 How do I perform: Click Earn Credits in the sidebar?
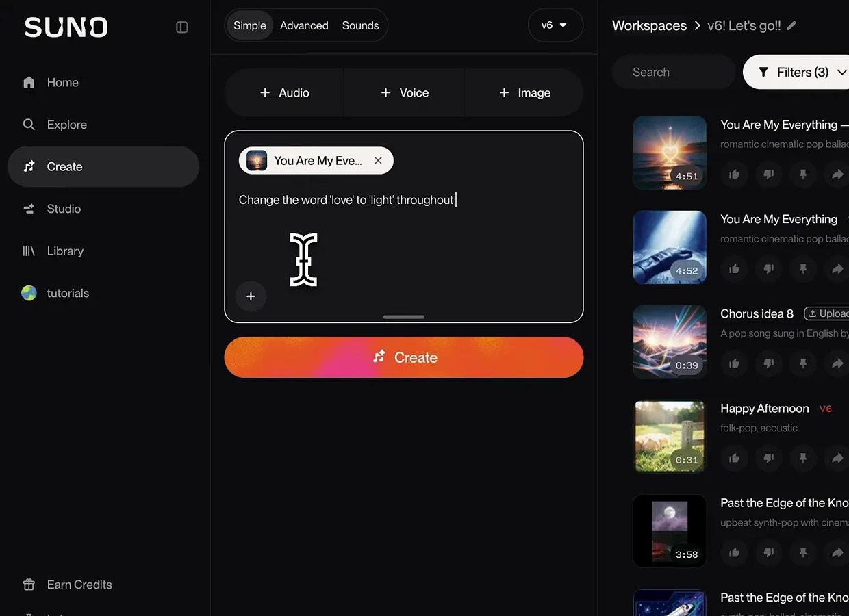(x=67, y=585)
